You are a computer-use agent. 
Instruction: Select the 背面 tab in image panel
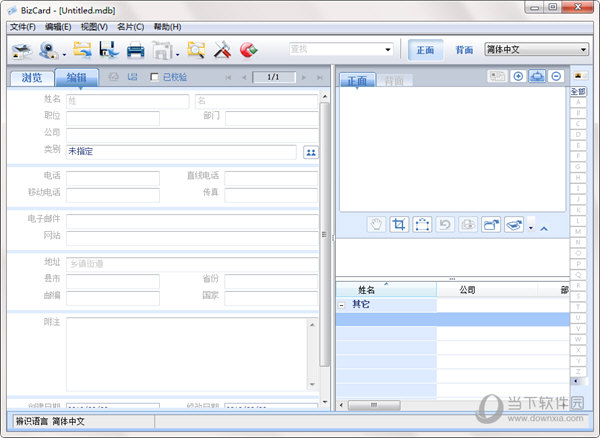point(394,81)
